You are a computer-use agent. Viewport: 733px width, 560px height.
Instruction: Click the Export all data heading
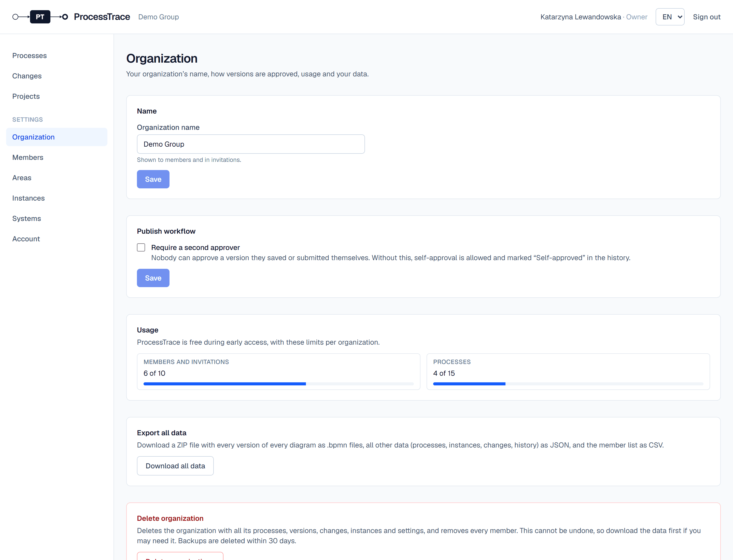pyautogui.click(x=161, y=433)
